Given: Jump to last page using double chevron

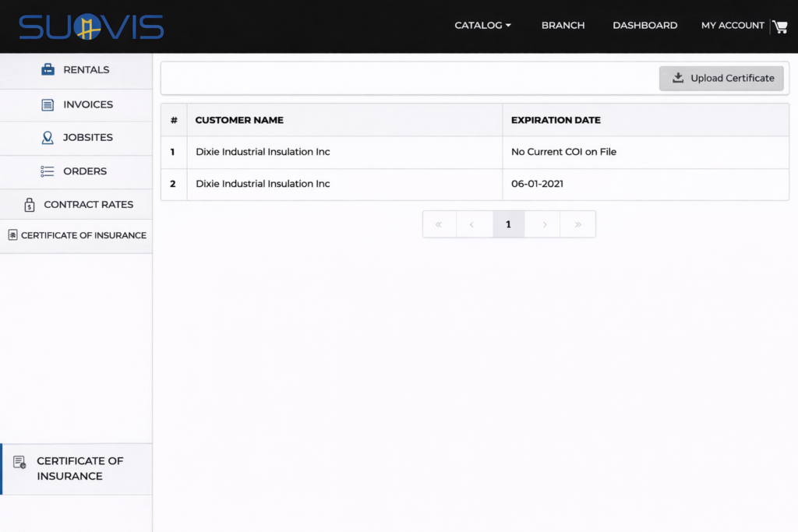Looking at the screenshot, I should tap(577, 224).
